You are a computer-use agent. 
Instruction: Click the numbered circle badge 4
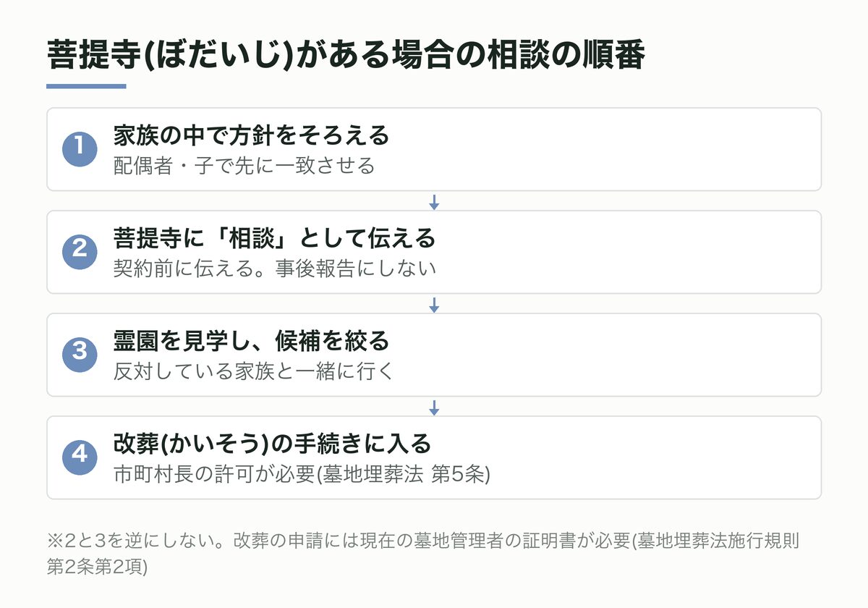(80, 457)
